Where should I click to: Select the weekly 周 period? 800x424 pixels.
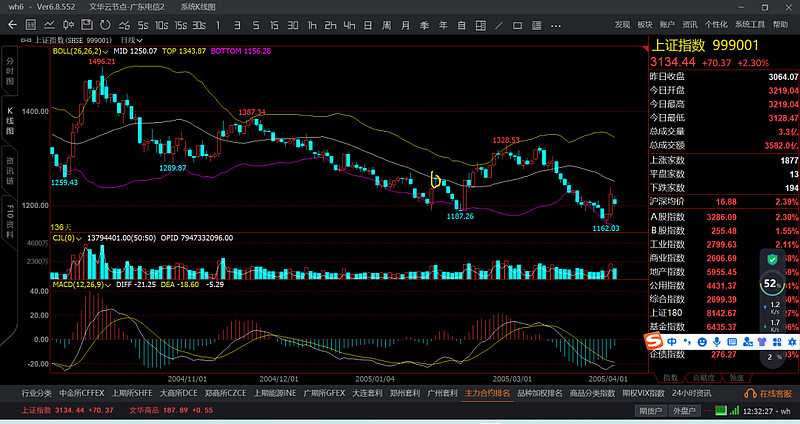[387, 25]
